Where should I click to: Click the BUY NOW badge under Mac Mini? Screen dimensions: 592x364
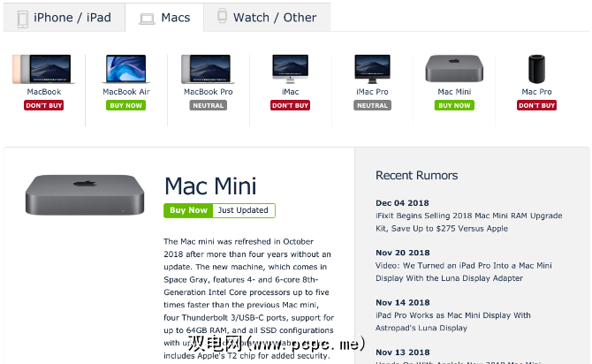pos(454,105)
